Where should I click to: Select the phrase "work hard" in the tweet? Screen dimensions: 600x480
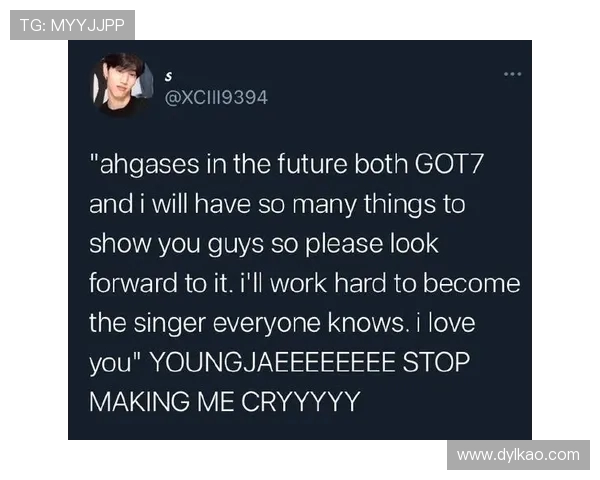[x=328, y=283]
